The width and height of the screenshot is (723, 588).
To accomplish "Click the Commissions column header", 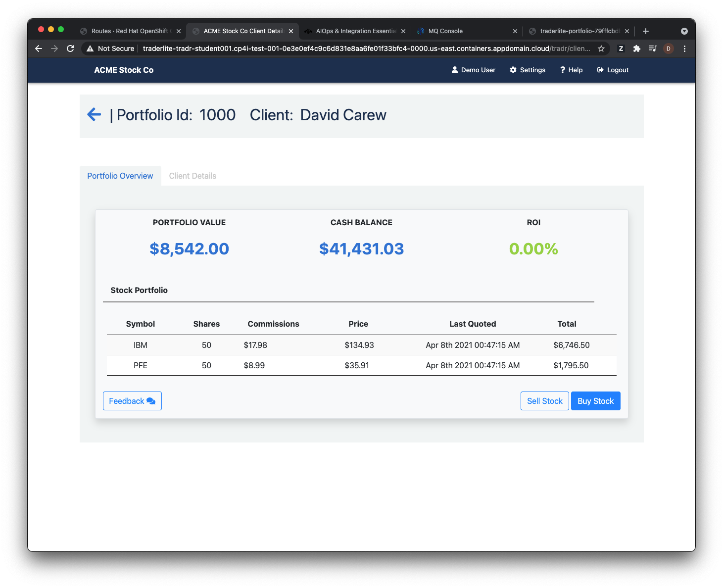I will (x=273, y=324).
